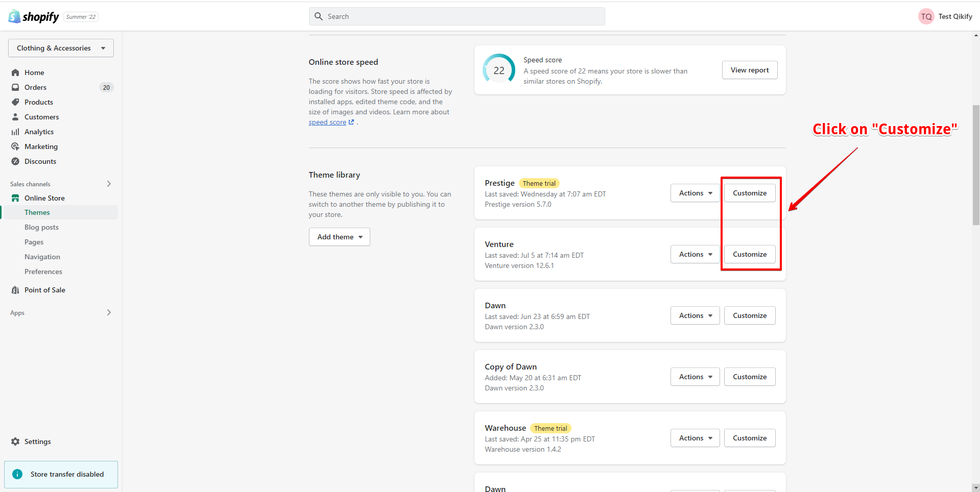Customize the Warehouse theme

click(x=750, y=438)
